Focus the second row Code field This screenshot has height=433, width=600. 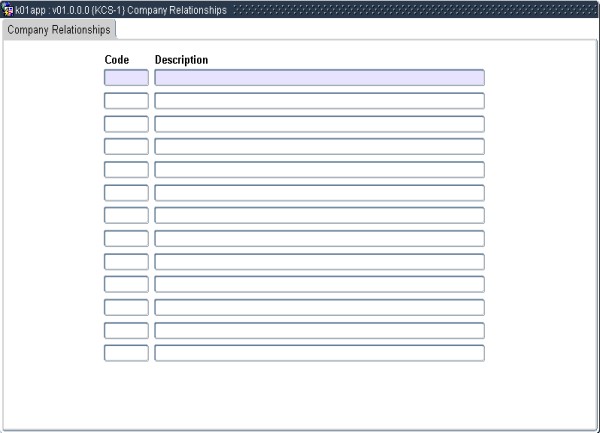click(126, 100)
